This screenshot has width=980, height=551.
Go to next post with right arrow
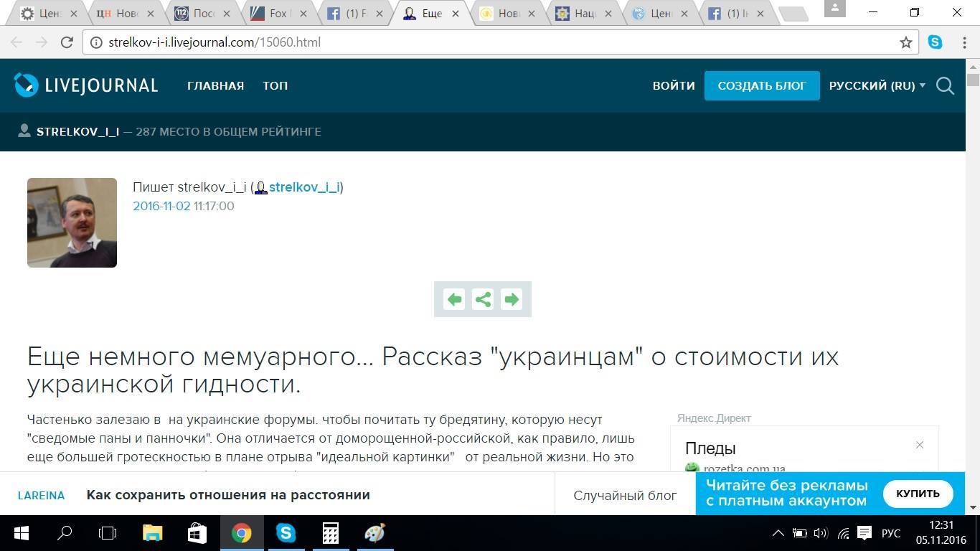coord(512,299)
